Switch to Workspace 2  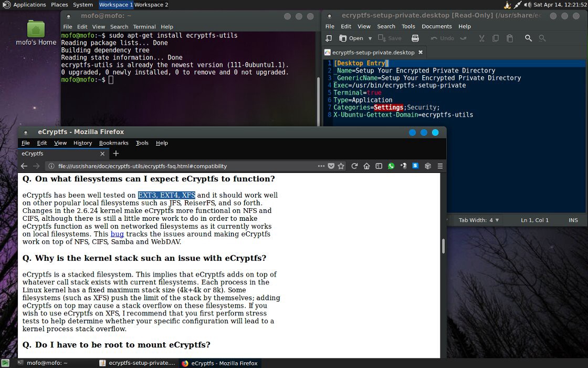click(x=151, y=5)
